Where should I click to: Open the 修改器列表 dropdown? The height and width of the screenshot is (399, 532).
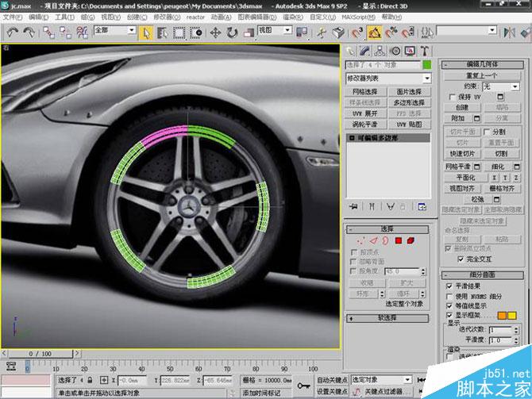click(387, 79)
